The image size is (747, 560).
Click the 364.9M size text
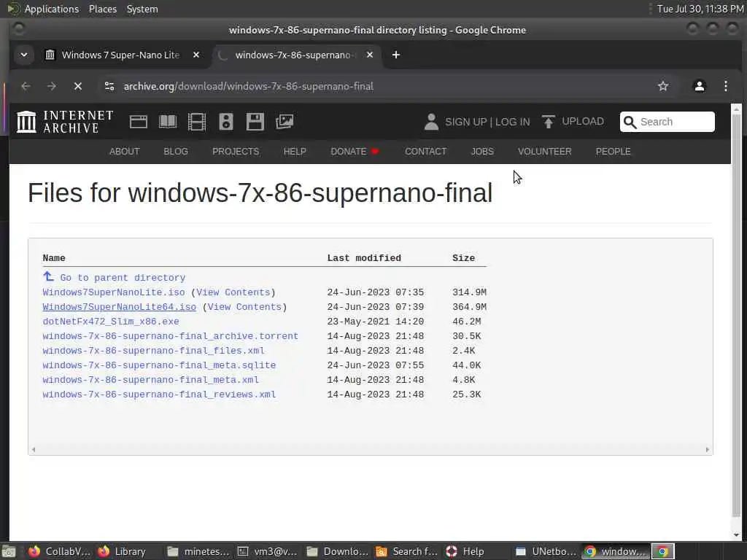click(469, 307)
